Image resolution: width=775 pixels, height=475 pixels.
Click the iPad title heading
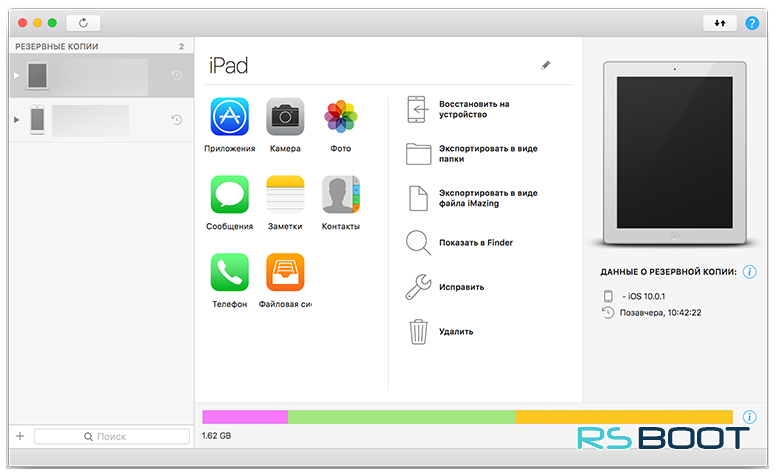(228, 65)
